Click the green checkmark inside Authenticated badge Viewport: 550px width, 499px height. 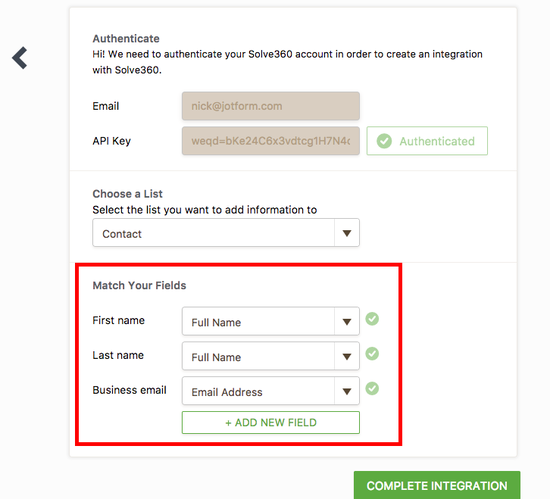pos(384,141)
